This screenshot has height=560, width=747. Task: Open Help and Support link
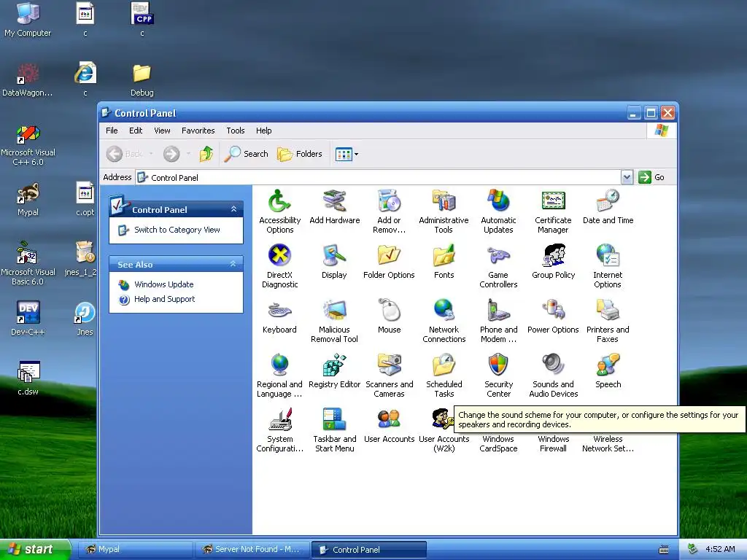point(164,299)
